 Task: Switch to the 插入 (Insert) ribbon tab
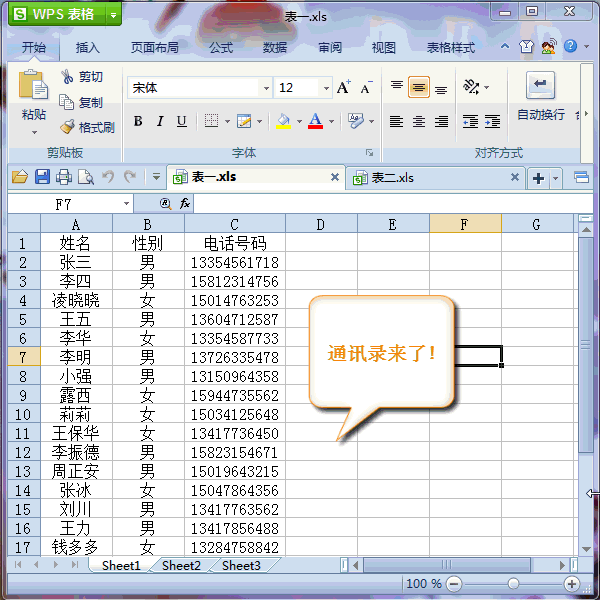(x=88, y=47)
